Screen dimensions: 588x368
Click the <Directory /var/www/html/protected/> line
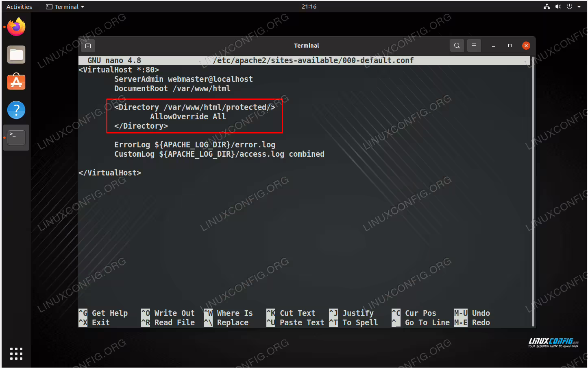[x=195, y=107]
